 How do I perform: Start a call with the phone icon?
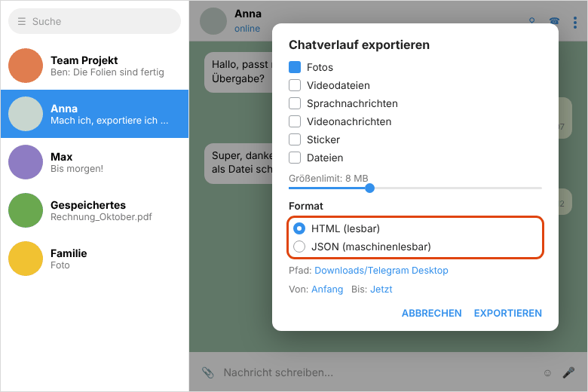[554, 21]
